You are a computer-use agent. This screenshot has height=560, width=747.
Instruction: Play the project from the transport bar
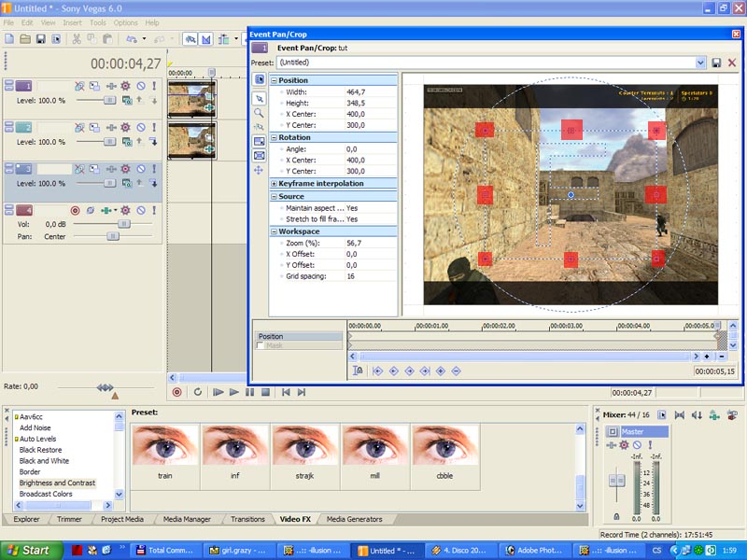(234, 392)
